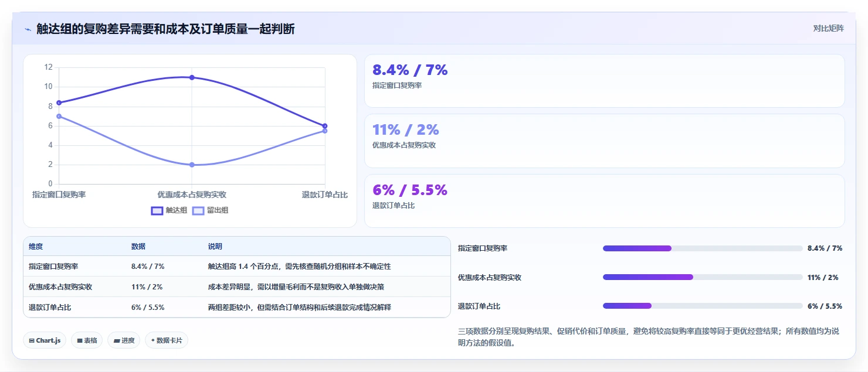Click the 退款订单占比 progress bar
Image resolution: width=868 pixels, height=372 pixels.
tap(703, 306)
